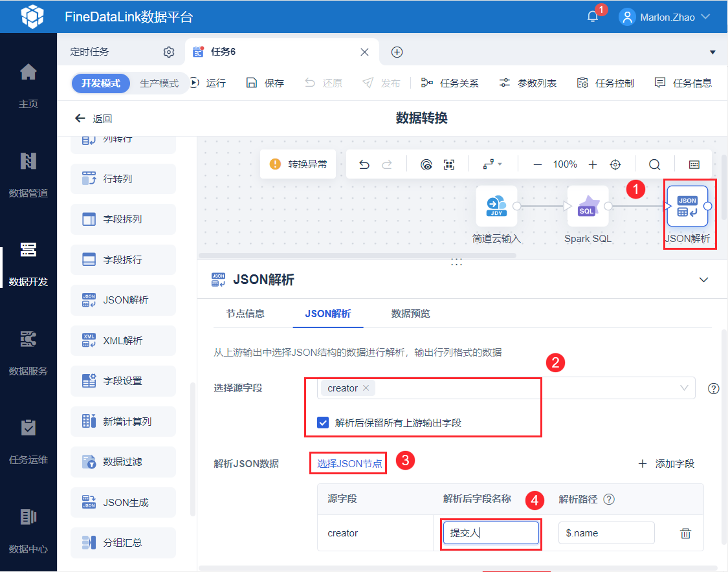Select the 简道云输入 node
This screenshot has width=728, height=572.
click(x=496, y=206)
